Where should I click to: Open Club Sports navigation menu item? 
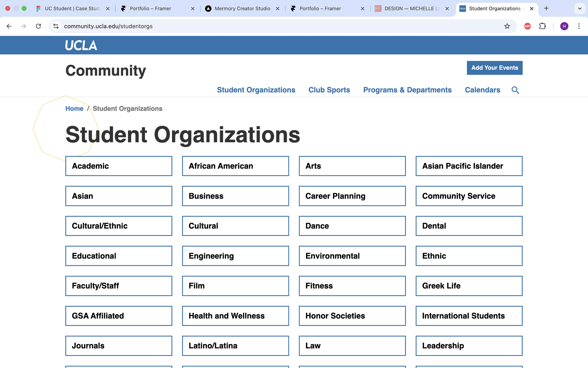[x=329, y=90]
